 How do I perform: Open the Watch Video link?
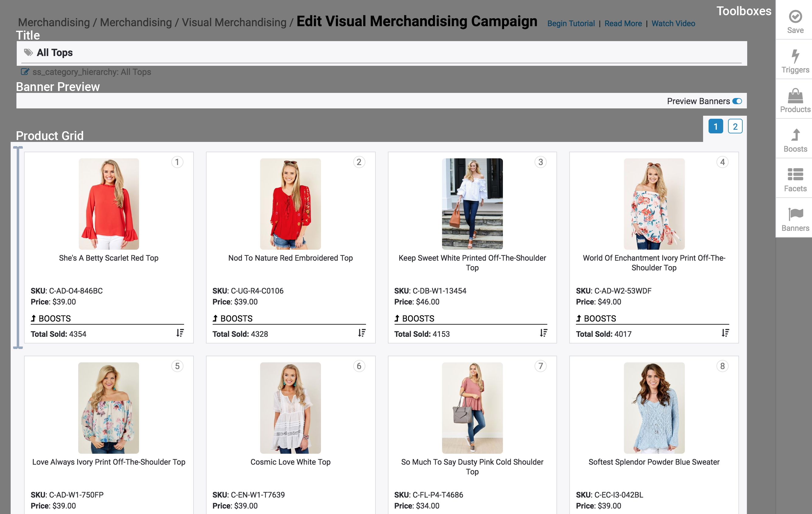[673, 24]
